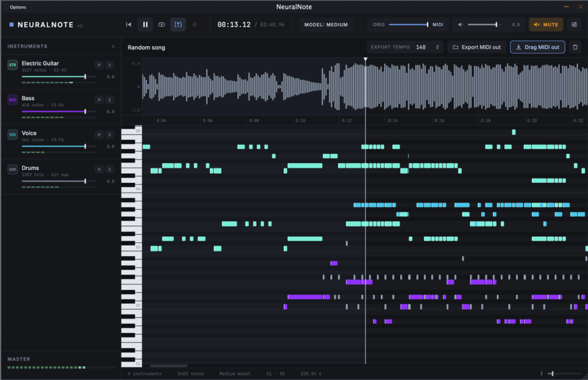588x380 pixels.
Task: Toggle the loop playback icon
Action: [161, 24]
